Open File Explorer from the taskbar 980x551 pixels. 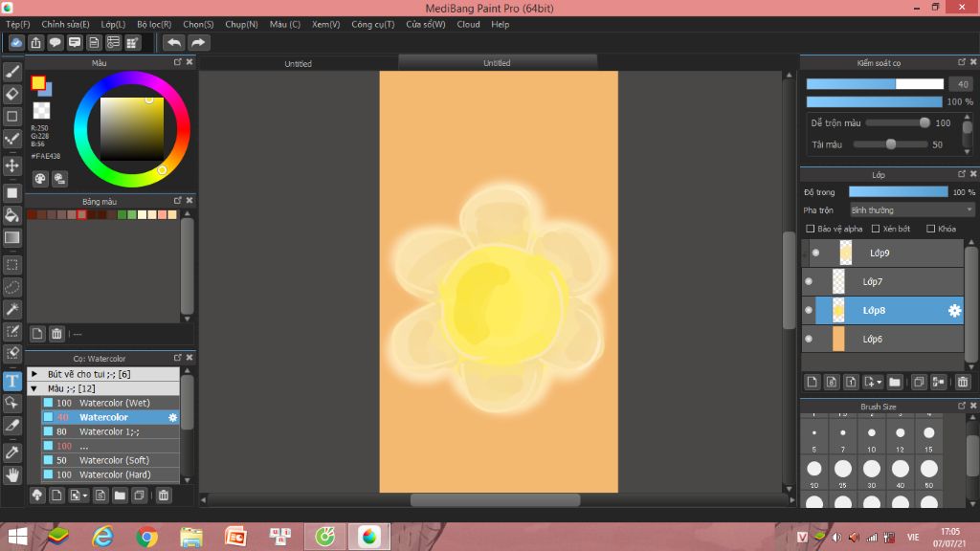click(191, 537)
